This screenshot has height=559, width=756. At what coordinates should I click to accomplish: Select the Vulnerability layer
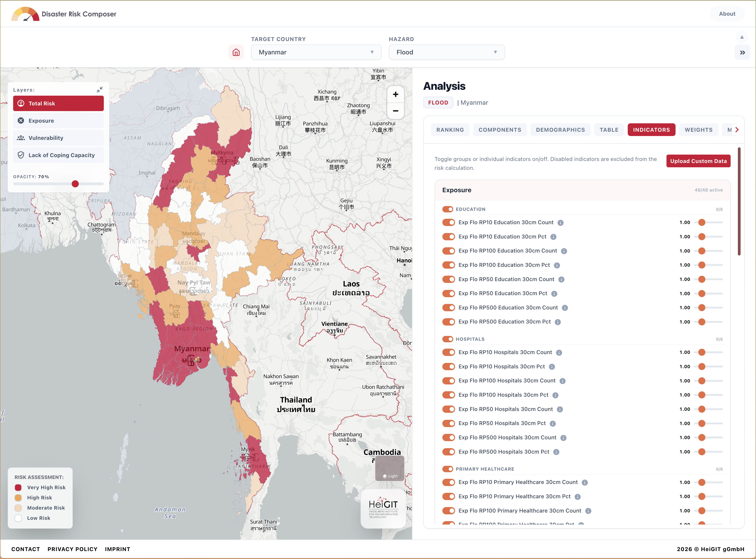coord(58,138)
